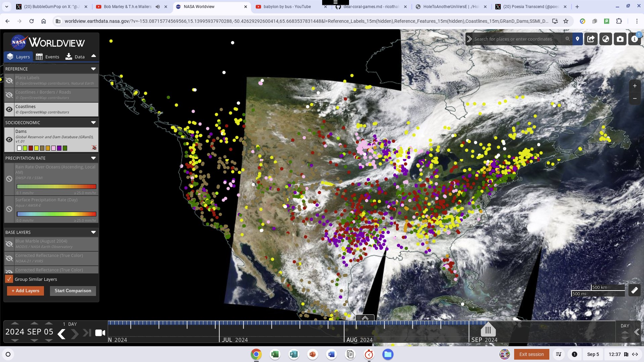Collapse the timeline with double left arrows

637,332
